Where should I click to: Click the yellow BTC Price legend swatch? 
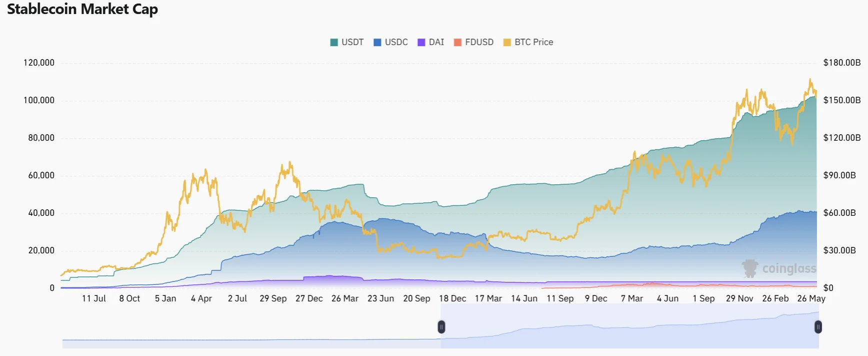pyautogui.click(x=507, y=43)
